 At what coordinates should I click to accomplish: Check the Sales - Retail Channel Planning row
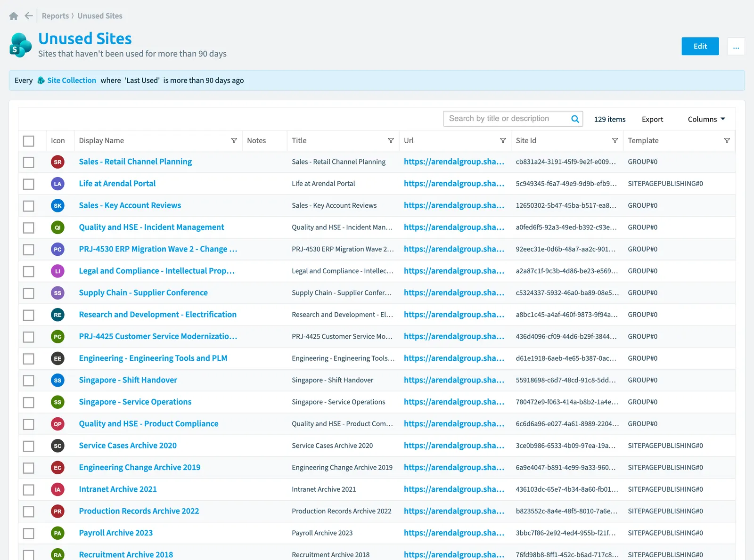[29, 162]
